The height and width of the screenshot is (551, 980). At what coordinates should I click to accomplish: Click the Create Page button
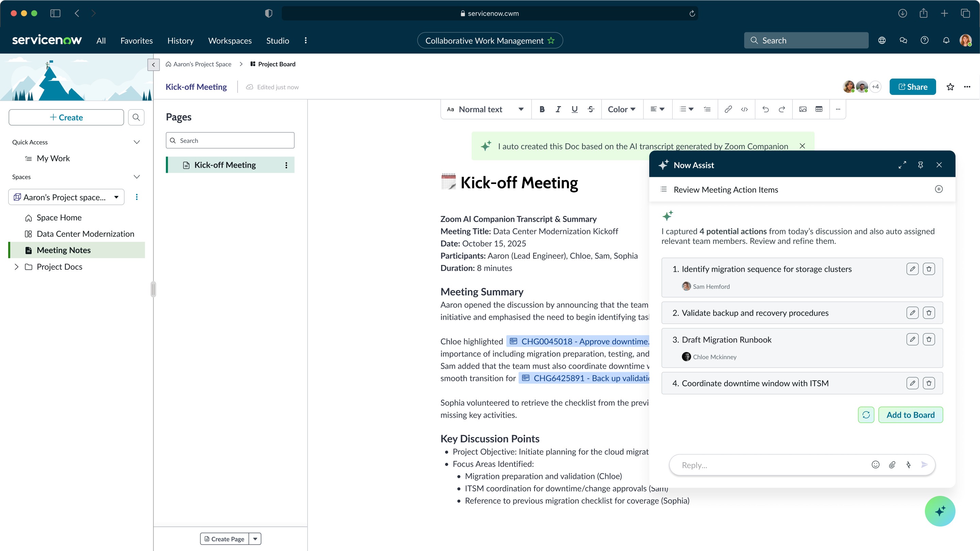(x=225, y=539)
